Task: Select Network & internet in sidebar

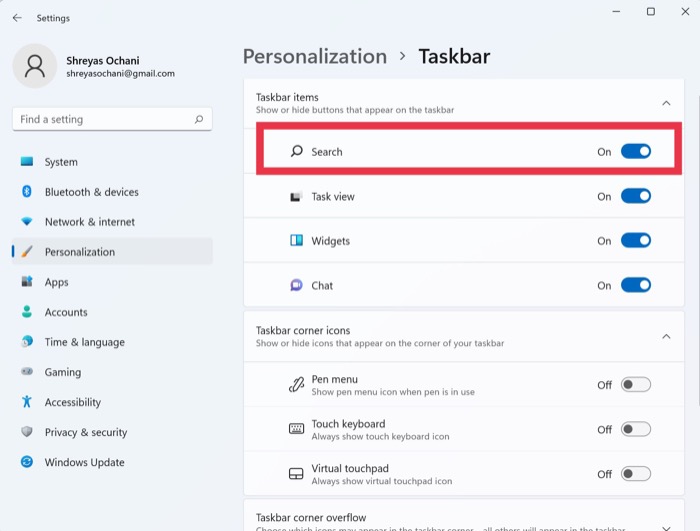Action: pyautogui.click(x=89, y=222)
